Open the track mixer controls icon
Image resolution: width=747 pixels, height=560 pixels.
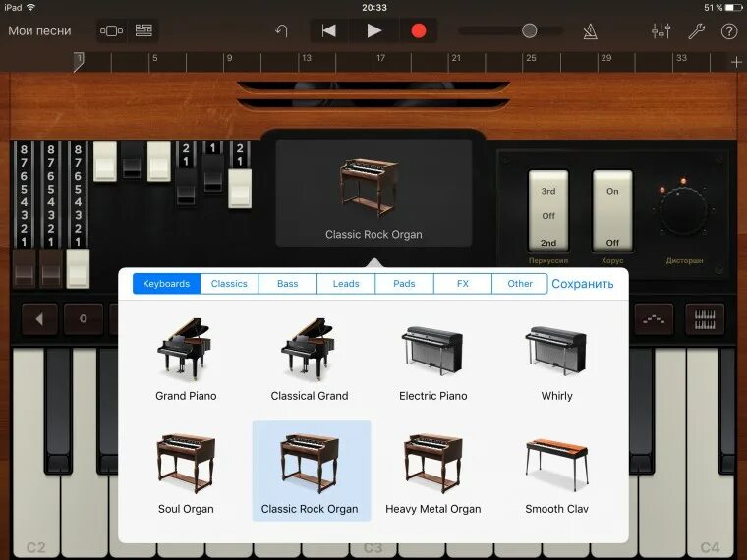[661, 31]
